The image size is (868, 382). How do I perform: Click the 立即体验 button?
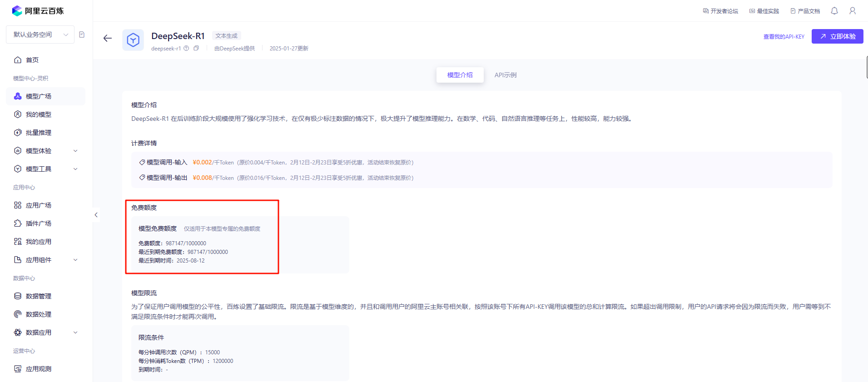point(837,36)
